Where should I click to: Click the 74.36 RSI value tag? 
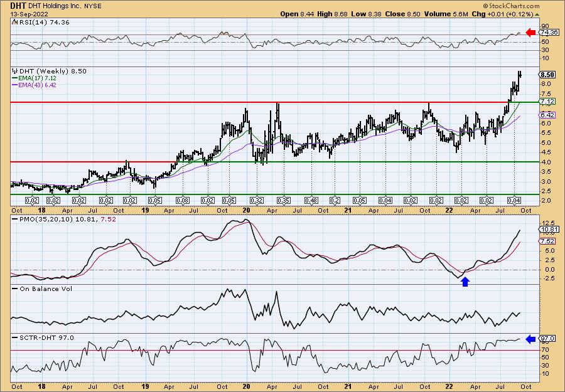(x=549, y=33)
